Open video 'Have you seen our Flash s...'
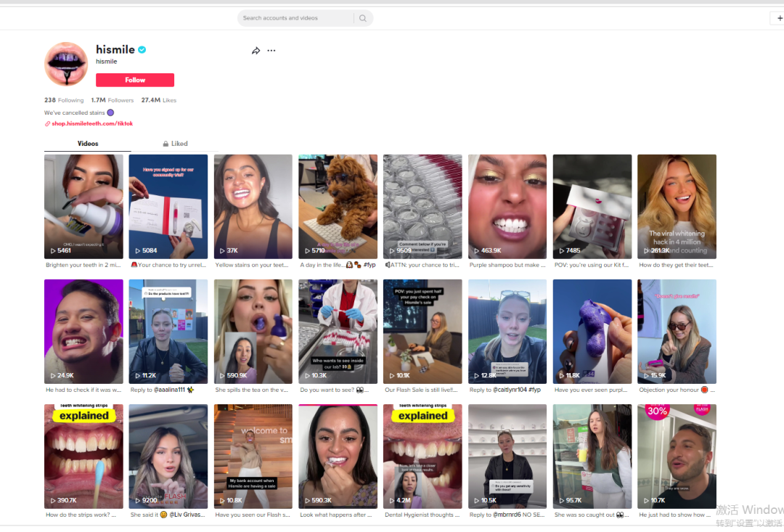Image resolution: width=784 pixels, height=532 pixels. 253,457
